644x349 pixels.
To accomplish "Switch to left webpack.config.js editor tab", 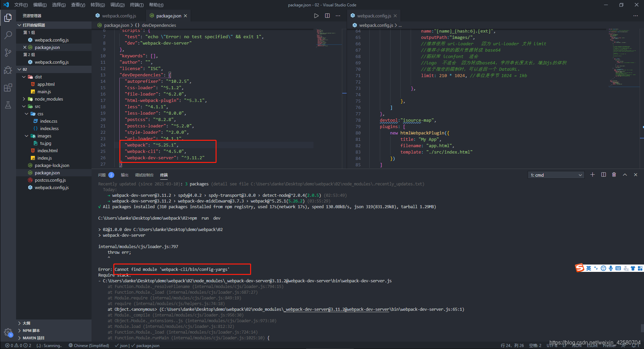I will point(119,16).
